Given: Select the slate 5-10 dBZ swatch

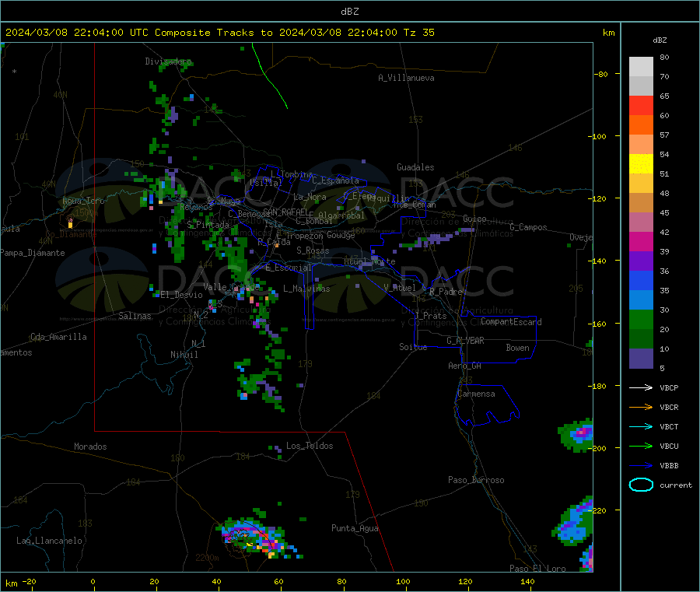Looking at the screenshot, I should pos(641,359).
